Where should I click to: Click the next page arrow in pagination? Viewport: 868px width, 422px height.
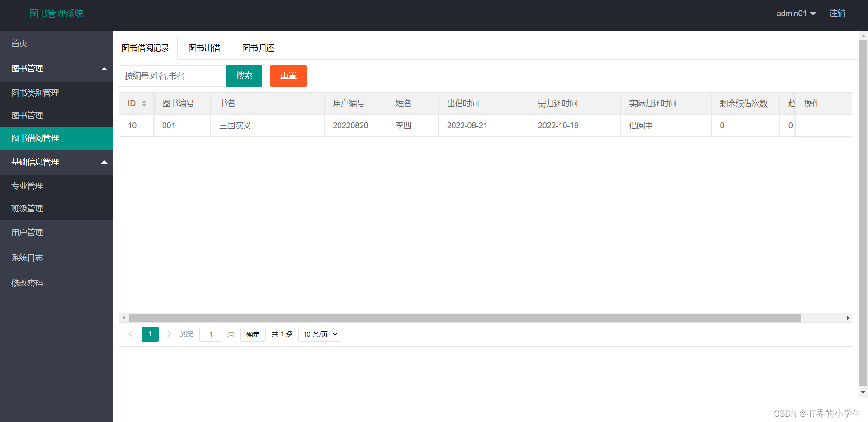pyautogui.click(x=169, y=334)
